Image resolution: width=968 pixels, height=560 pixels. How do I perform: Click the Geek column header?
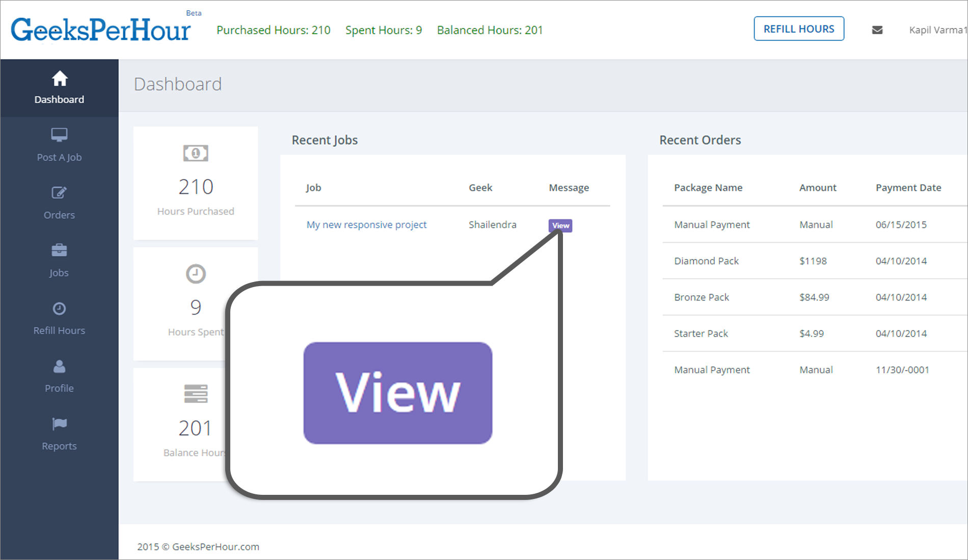[x=480, y=187]
